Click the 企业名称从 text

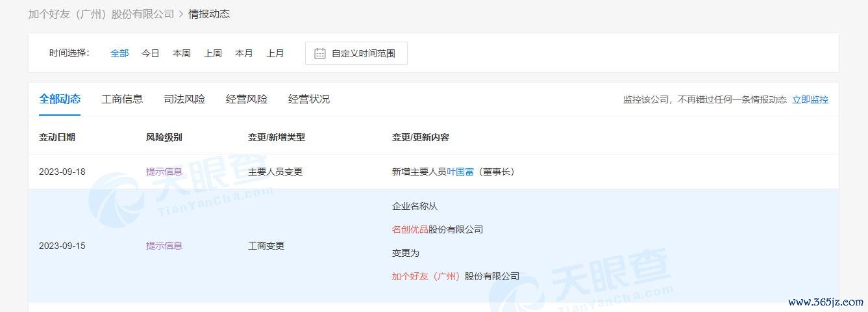pos(415,206)
